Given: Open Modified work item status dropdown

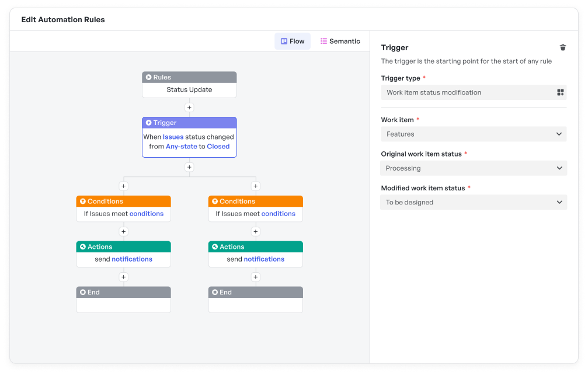Looking at the screenshot, I should [x=473, y=202].
